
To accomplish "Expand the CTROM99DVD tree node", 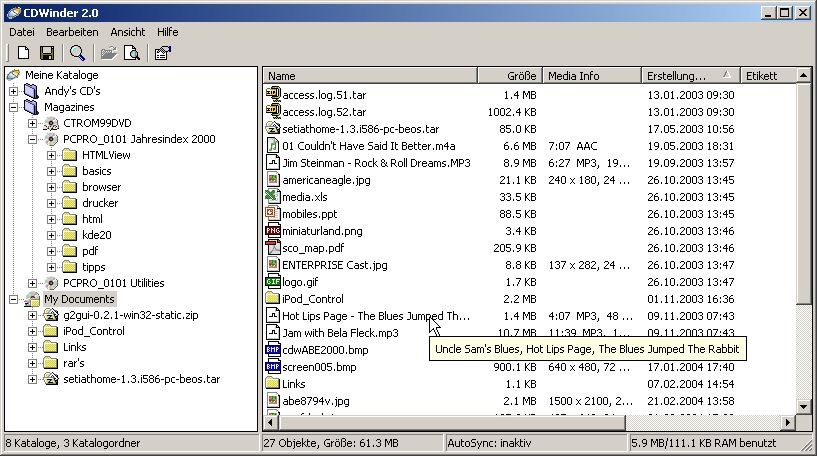I will [32, 123].
